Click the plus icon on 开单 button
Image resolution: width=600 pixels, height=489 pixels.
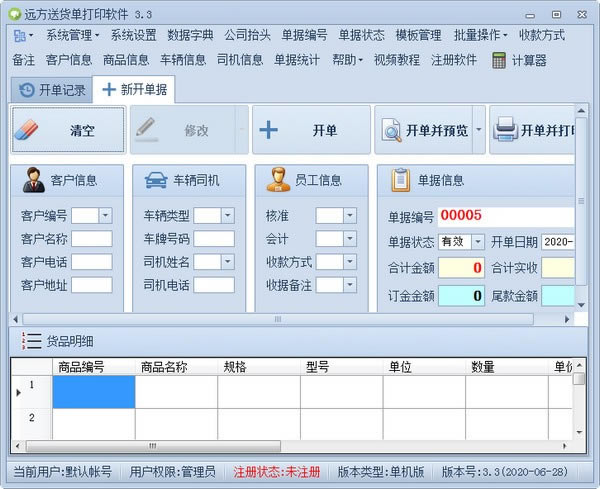(269, 130)
